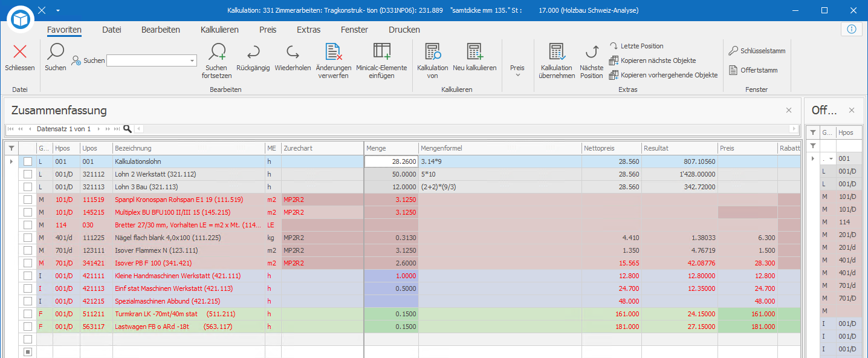Open the Suchen combo box dropdown arrow
Image resolution: width=868 pixels, height=358 pixels.
pyautogui.click(x=192, y=60)
